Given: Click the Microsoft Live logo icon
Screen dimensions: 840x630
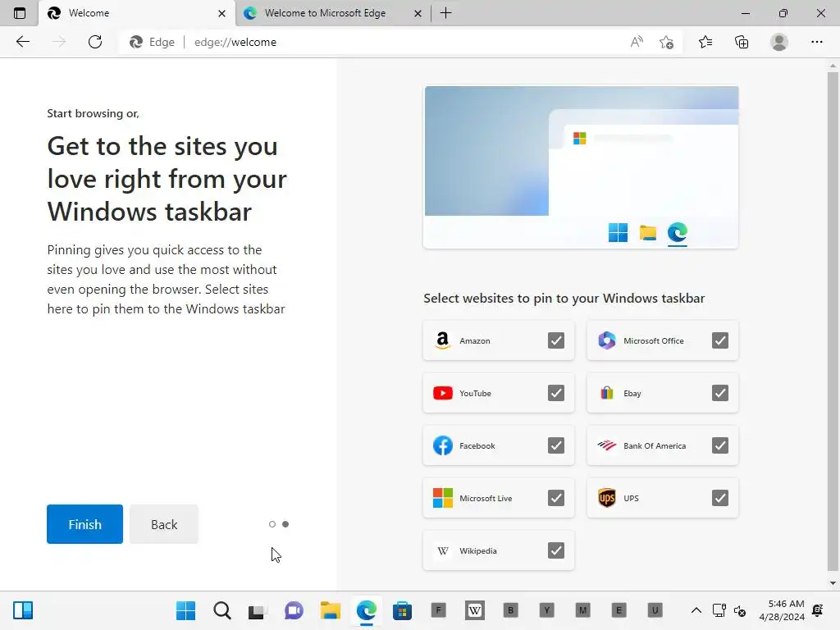Looking at the screenshot, I should [442, 498].
